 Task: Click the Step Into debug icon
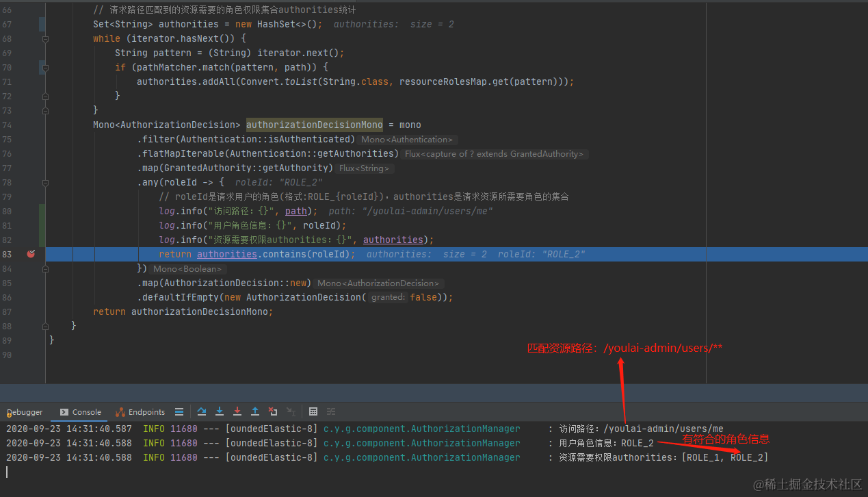click(x=220, y=411)
